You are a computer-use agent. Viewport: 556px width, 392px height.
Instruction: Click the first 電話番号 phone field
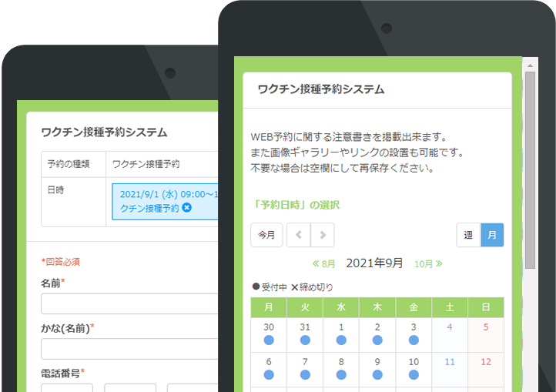67,387
